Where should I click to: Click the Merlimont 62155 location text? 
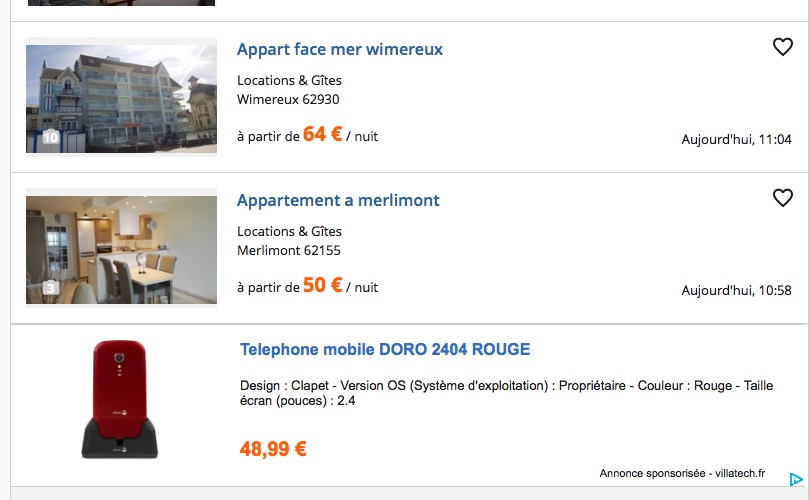tap(288, 250)
